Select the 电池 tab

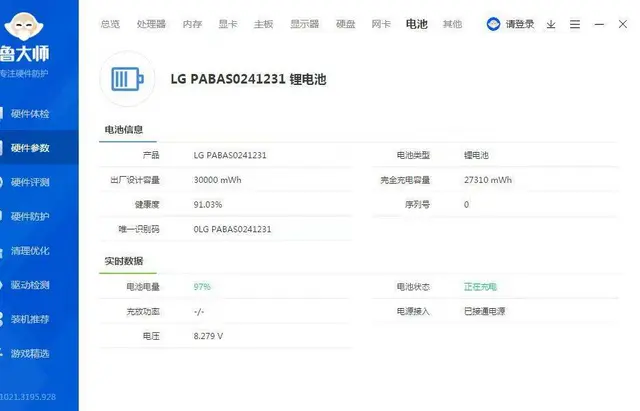point(417,24)
